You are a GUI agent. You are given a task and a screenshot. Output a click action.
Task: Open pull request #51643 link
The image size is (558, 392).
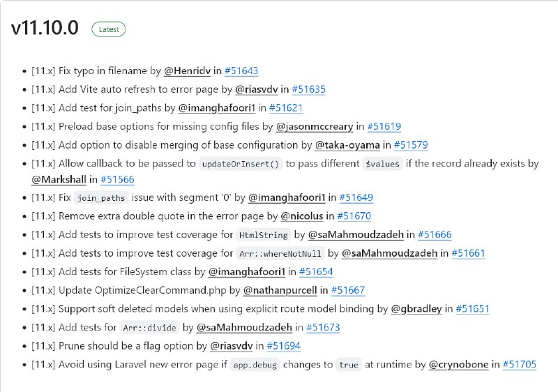coord(241,70)
